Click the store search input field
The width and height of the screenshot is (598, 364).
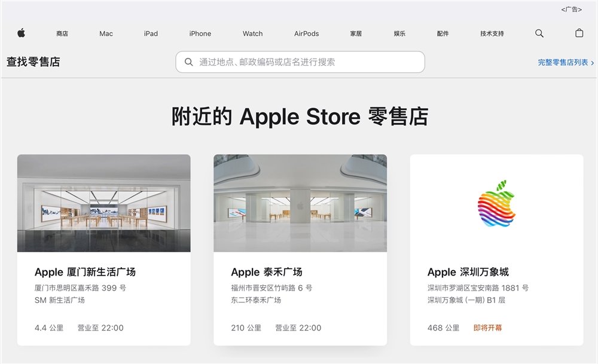click(300, 62)
